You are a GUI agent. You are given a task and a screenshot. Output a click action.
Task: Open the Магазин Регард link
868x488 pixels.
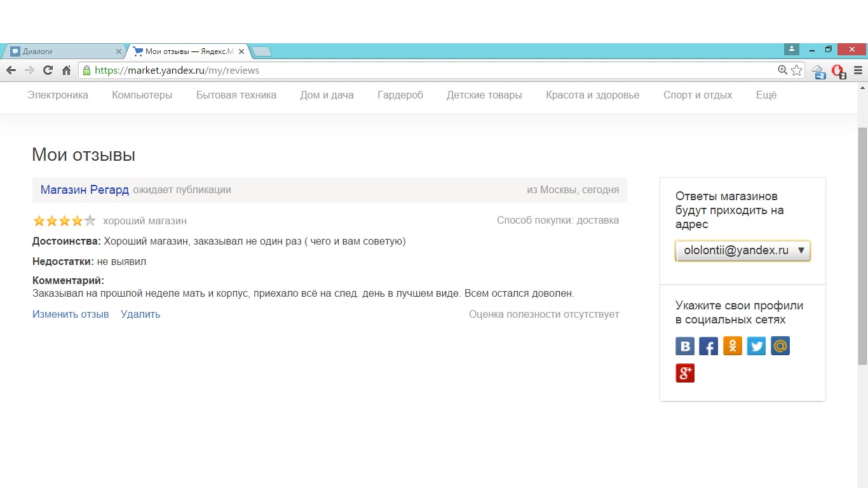(x=85, y=190)
